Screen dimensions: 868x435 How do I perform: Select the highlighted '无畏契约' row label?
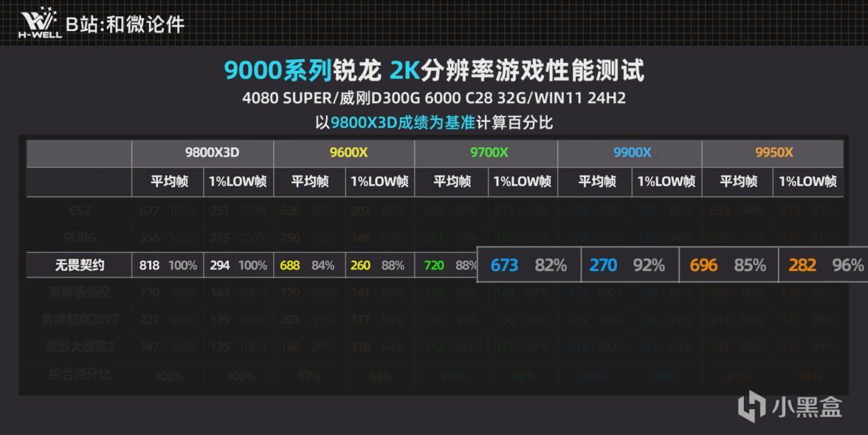point(80,266)
